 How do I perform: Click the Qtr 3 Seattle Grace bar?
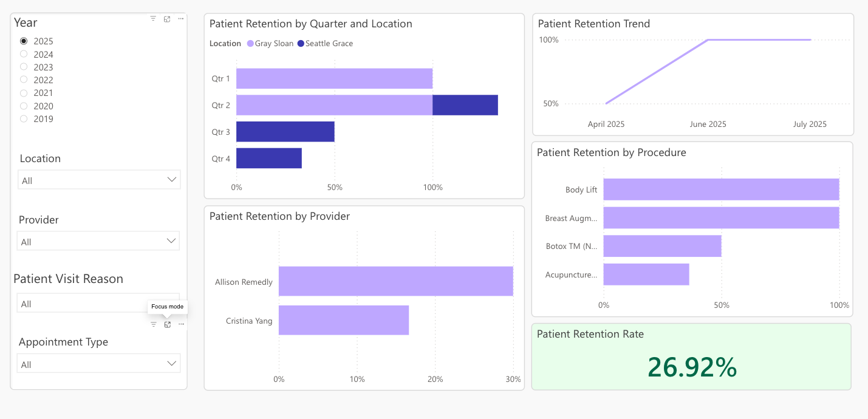click(285, 132)
